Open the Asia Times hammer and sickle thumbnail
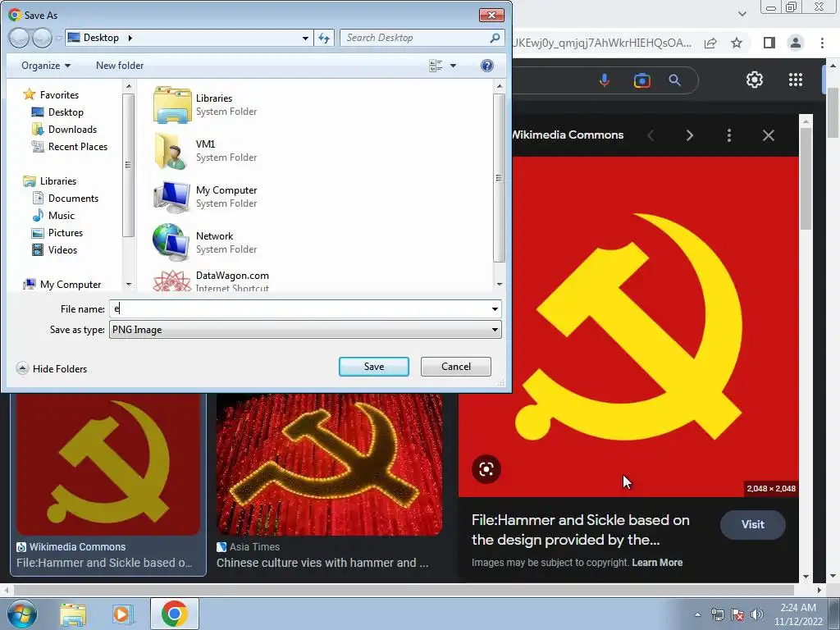The height and width of the screenshot is (630, 840). 330,464
